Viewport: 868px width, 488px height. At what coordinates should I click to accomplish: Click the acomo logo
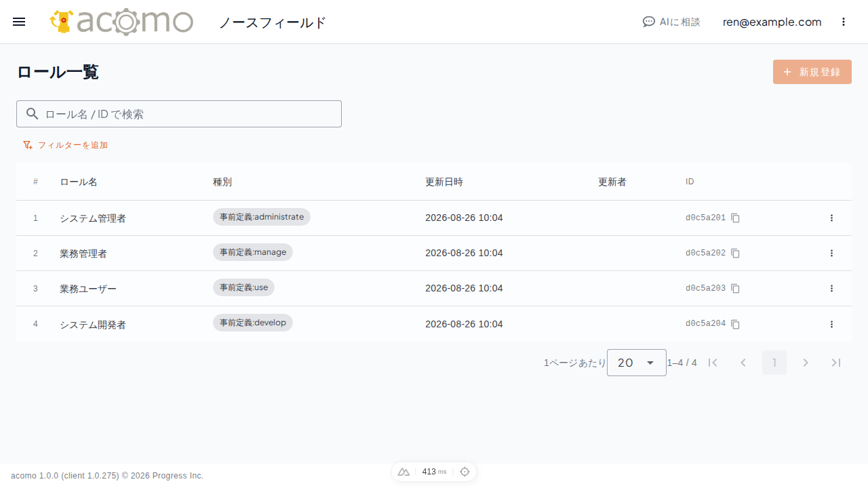(121, 22)
